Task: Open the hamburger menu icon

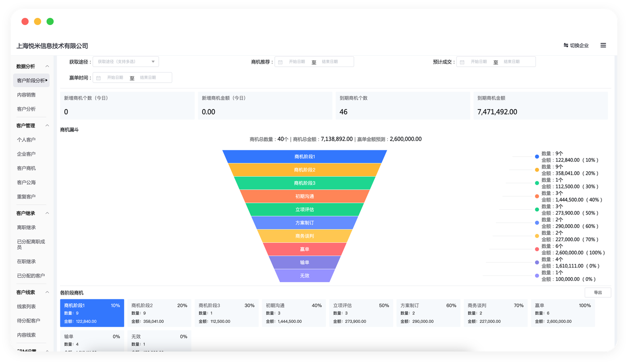Action: (x=603, y=45)
